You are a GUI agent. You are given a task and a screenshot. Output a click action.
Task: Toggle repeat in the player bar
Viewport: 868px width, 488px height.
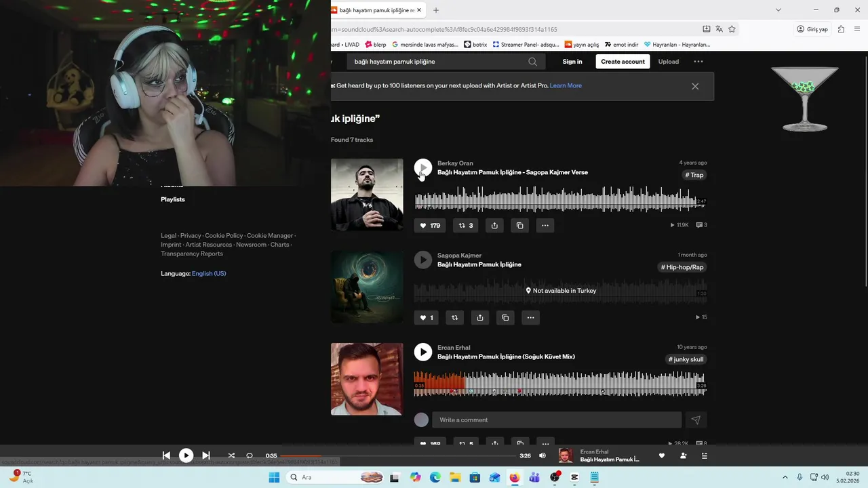250,455
